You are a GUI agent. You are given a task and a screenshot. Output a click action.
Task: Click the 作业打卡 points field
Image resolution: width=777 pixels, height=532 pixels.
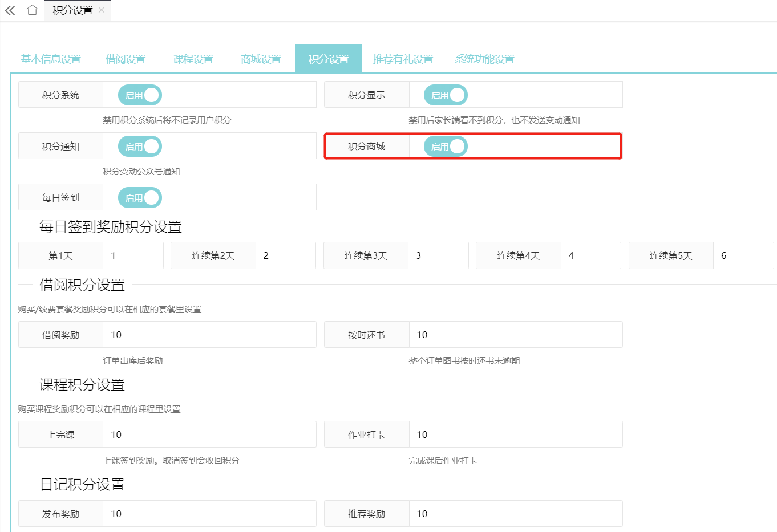click(x=516, y=434)
